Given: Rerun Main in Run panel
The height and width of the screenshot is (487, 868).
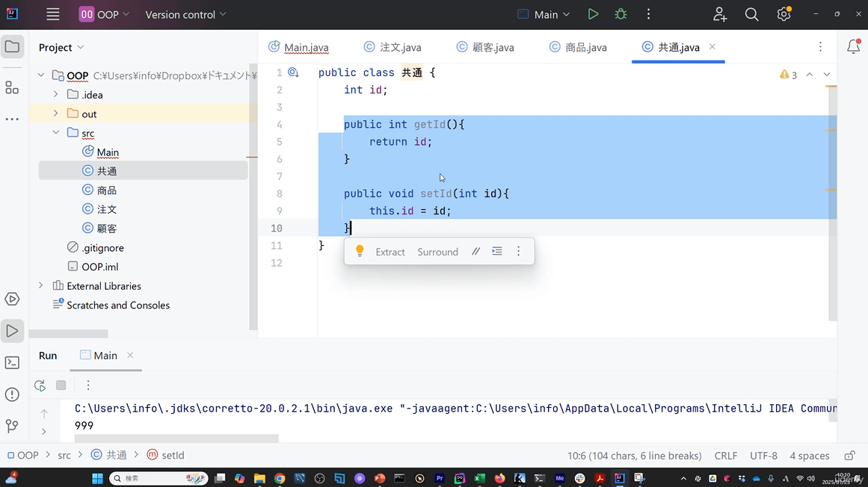Looking at the screenshot, I should point(40,385).
